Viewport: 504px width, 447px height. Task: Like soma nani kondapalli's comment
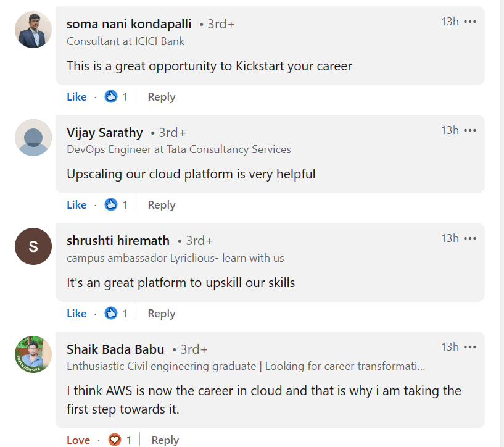[76, 97]
